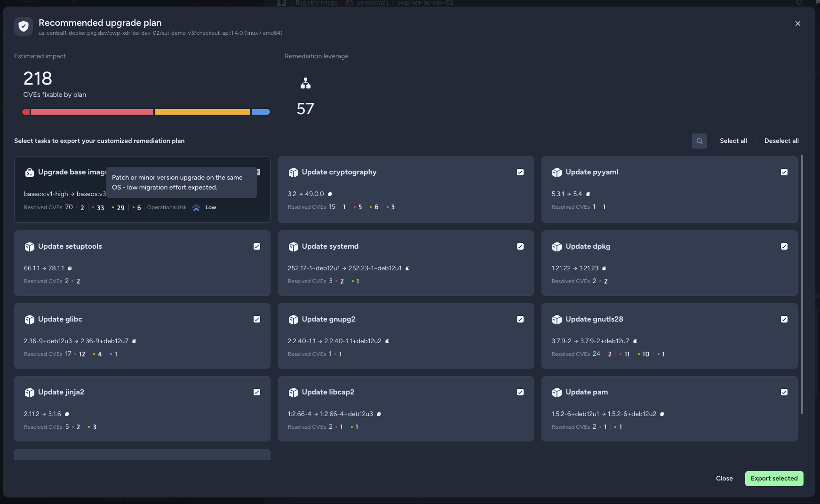This screenshot has width=820, height=504.
Task: Click the task list vertical scrollbar
Action: click(803, 284)
